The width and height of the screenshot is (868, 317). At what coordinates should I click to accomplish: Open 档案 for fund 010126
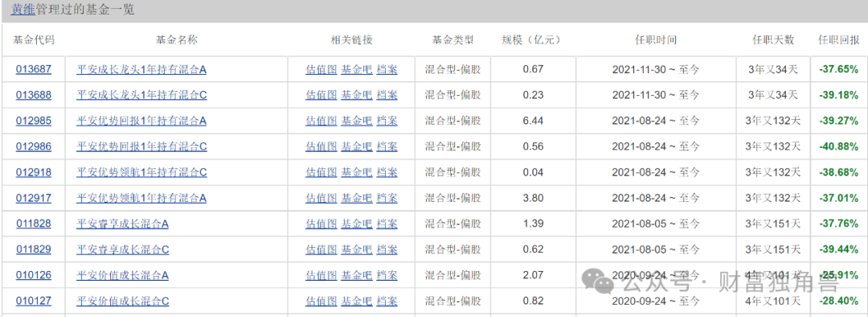[387, 275]
